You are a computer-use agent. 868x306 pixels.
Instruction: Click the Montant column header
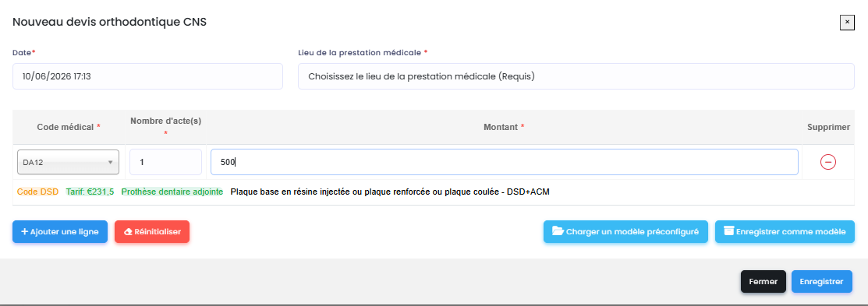pos(504,126)
